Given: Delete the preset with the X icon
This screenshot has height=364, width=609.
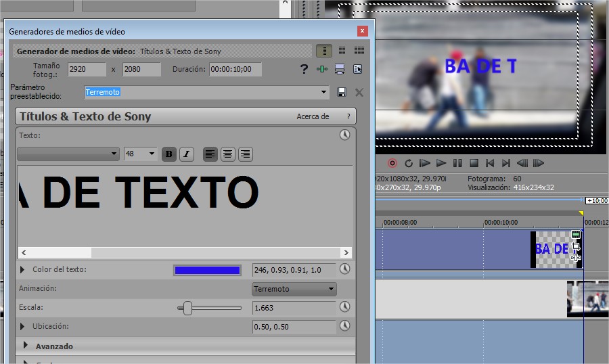Looking at the screenshot, I should [359, 92].
